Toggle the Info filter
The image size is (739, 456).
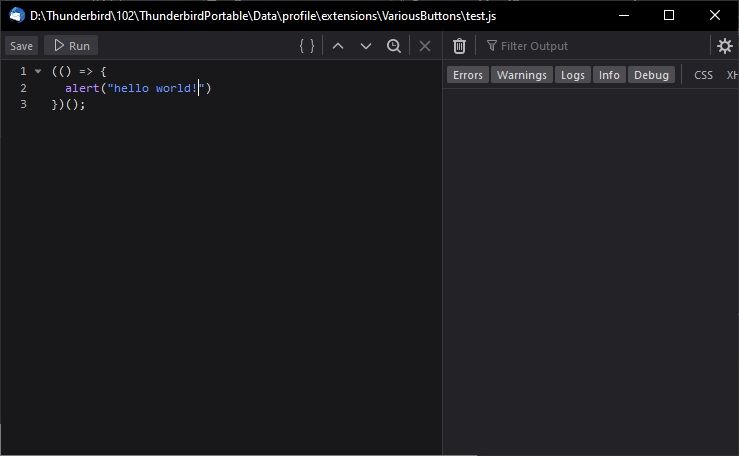(609, 75)
